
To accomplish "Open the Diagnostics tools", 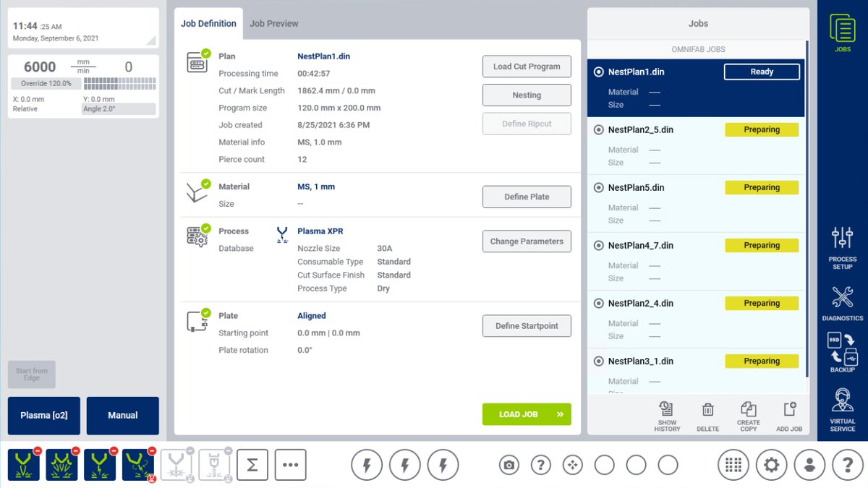I will [843, 304].
